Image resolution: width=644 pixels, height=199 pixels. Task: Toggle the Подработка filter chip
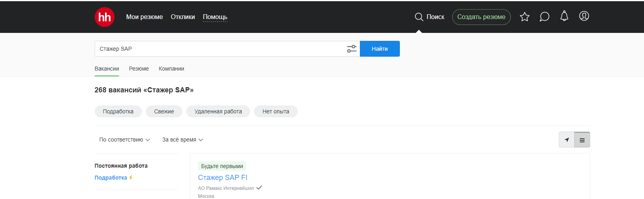click(x=118, y=111)
